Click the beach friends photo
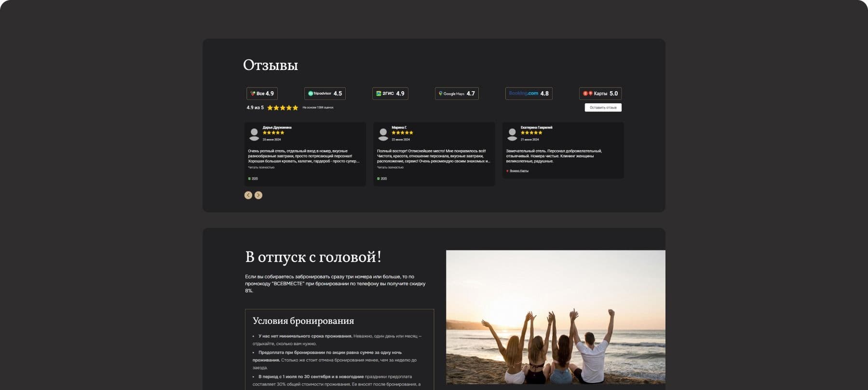This screenshot has height=390, width=868. click(x=556, y=317)
